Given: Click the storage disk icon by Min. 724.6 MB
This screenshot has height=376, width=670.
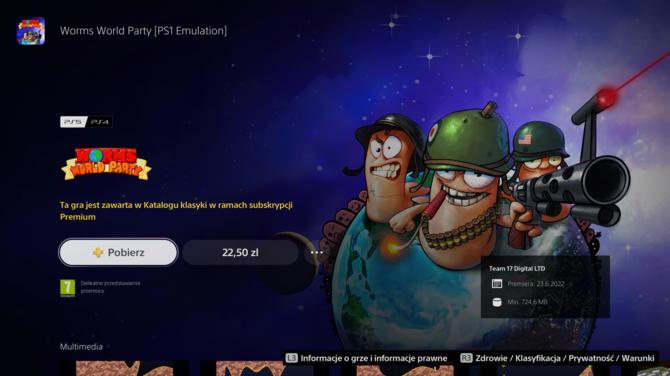Looking at the screenshot, I should tap(497, 302).
